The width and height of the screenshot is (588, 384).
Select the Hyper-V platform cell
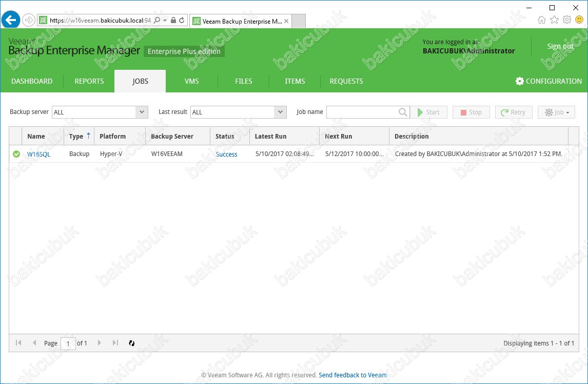coord(111,154)
